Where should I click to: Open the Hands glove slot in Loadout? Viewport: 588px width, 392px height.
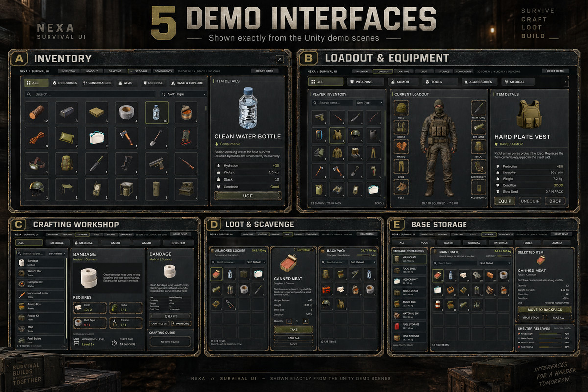coord(401,147)
